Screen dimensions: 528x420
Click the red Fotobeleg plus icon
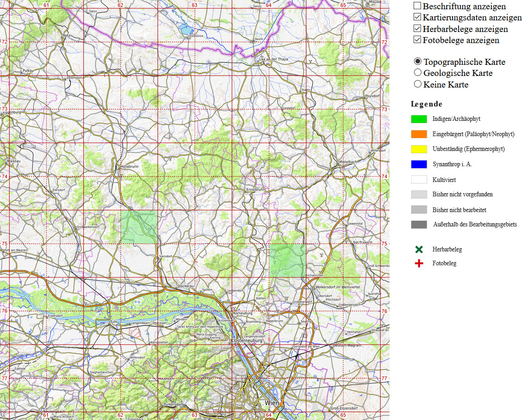419,263
